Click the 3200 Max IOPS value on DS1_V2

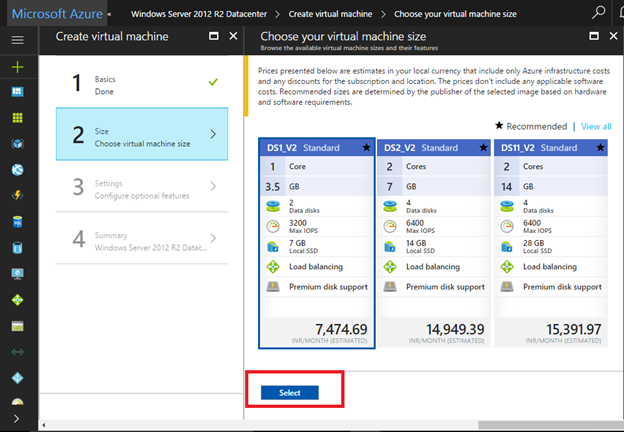click(298, 223)
